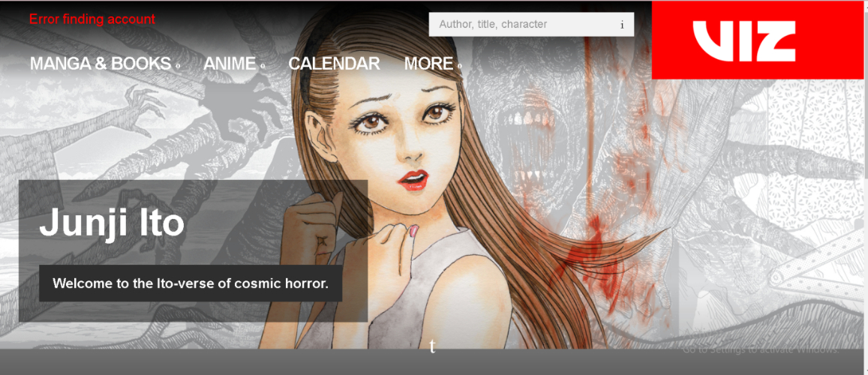The width and height of the screenshot is (868, 375).
Task: Click the search submit icon in search box
Action: click(622, 25)
